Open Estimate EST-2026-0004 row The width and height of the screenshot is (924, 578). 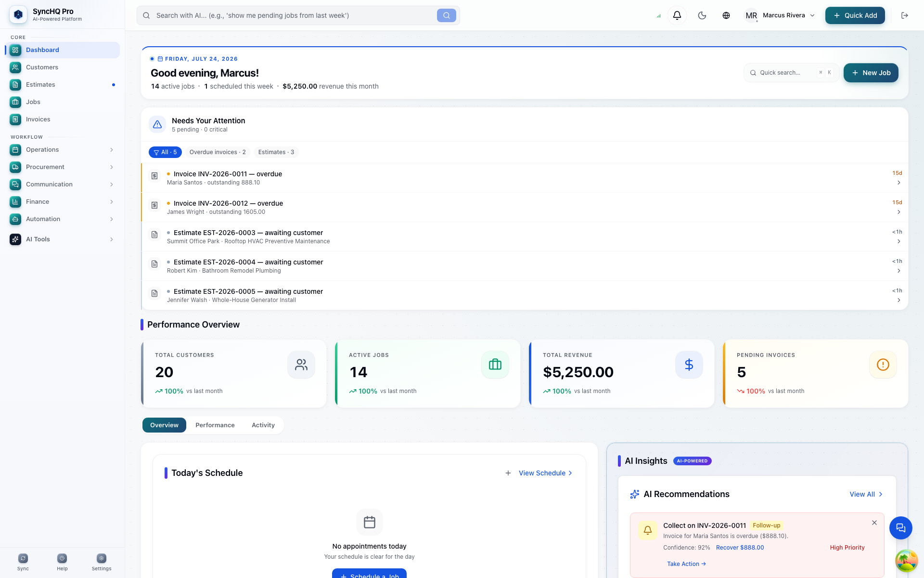[525, 266]
